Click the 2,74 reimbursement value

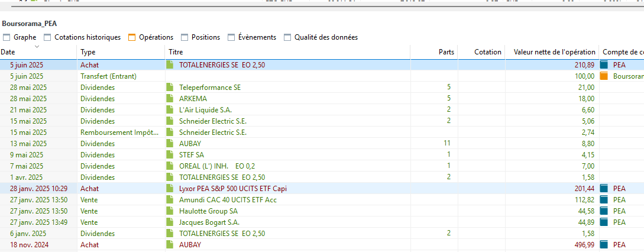(587, 133)
